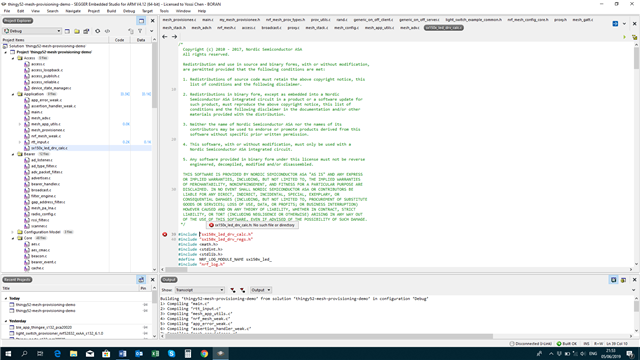This screenshot has height=360, width=640.
Task: Click the folder icon in Project Explorer toolbar
Action: coord(77,31)
